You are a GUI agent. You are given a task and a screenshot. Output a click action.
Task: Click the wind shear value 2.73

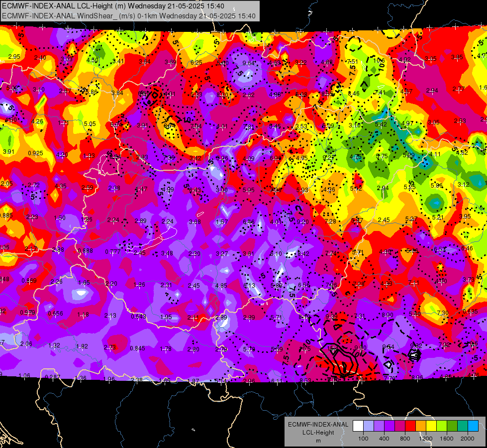point(109,347)
